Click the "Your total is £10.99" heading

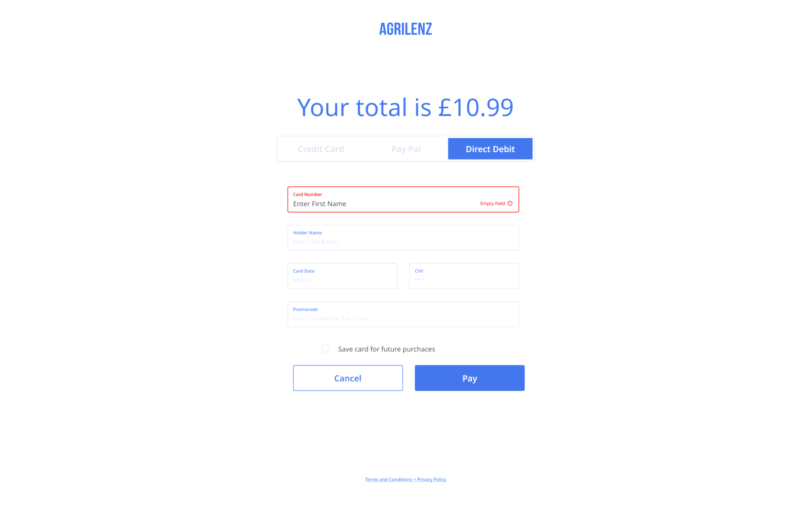(405, 107)
